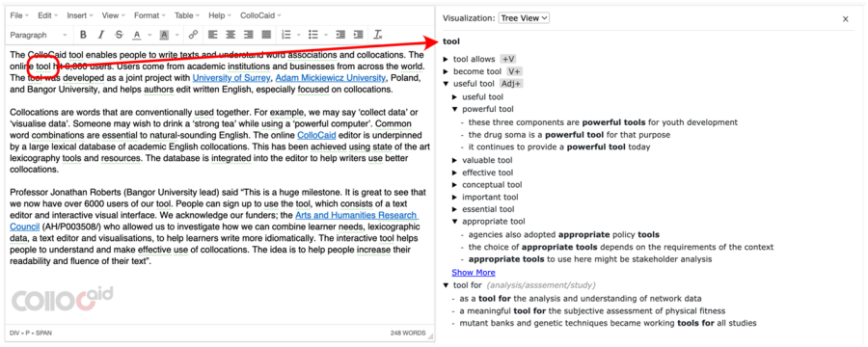Close the visualization panel
Screen dimensions: 868x347
coord(845,19)
